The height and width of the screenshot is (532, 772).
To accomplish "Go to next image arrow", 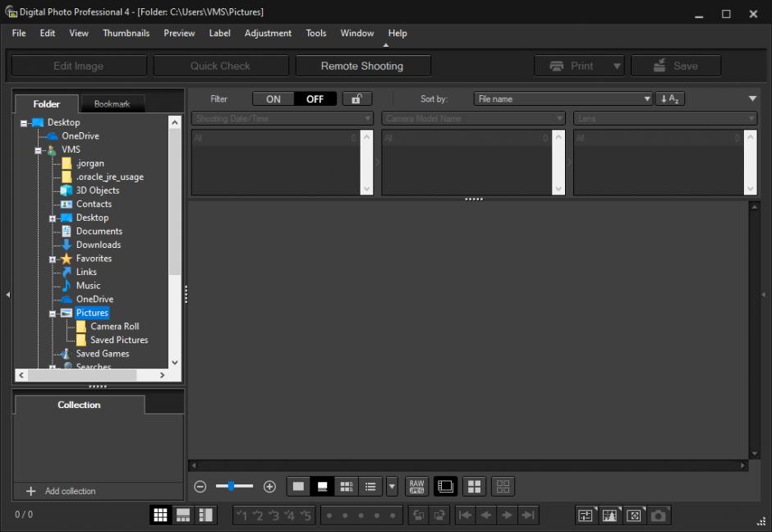I will point(507,516).
